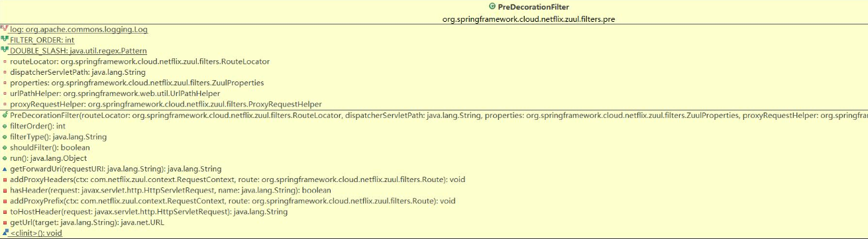
Task: Click the private method icon beside addProxyHeaders
Action: click(5, 179)
